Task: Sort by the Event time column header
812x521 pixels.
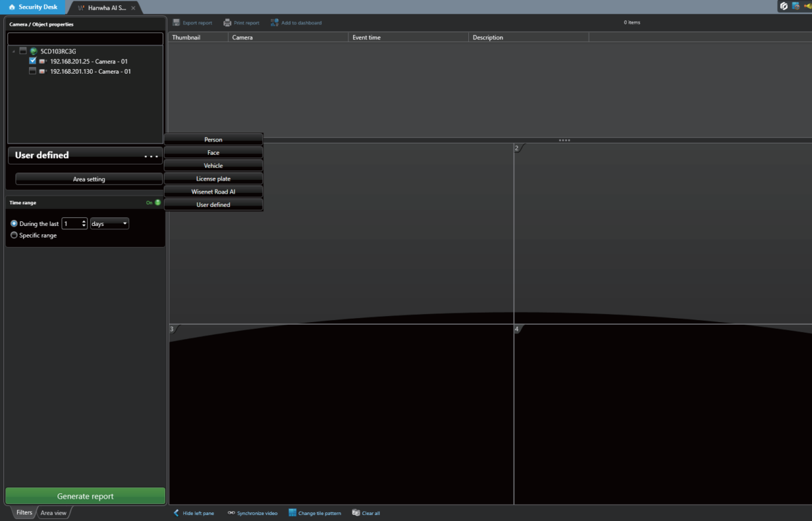Action: click(409, 37)
